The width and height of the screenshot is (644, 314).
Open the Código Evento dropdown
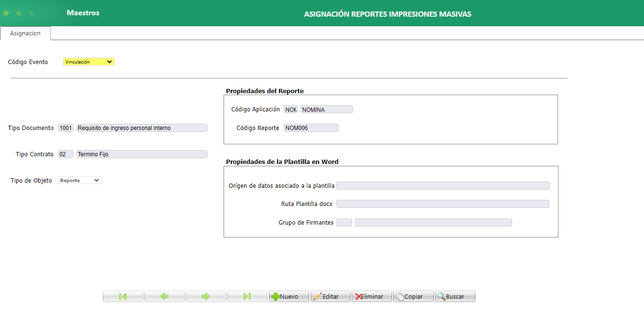89,62
